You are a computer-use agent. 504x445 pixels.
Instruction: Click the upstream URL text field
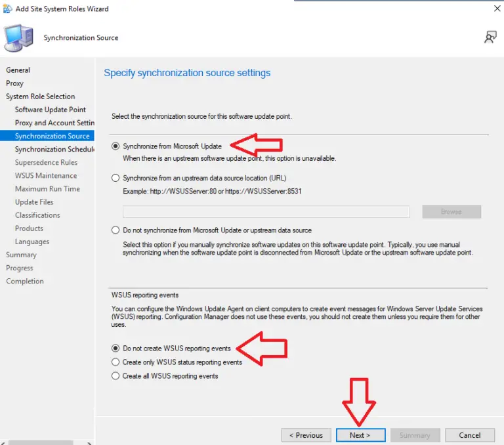(x=266, y=212)
